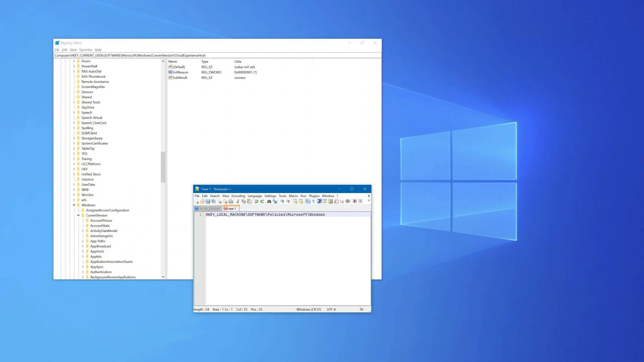Click line 1 text in Notepad++ editor
Viewport: 644px width, 362px height.
tap(265, 215)
